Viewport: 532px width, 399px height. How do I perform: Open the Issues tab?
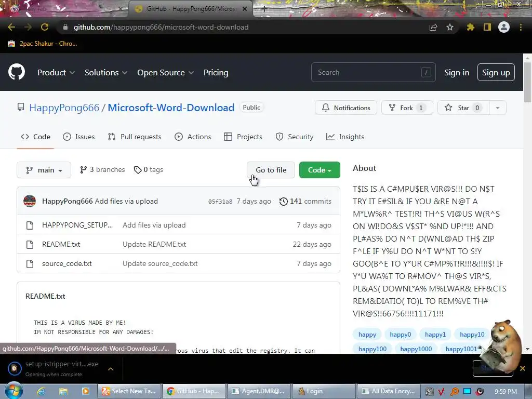tap(79, 137)
